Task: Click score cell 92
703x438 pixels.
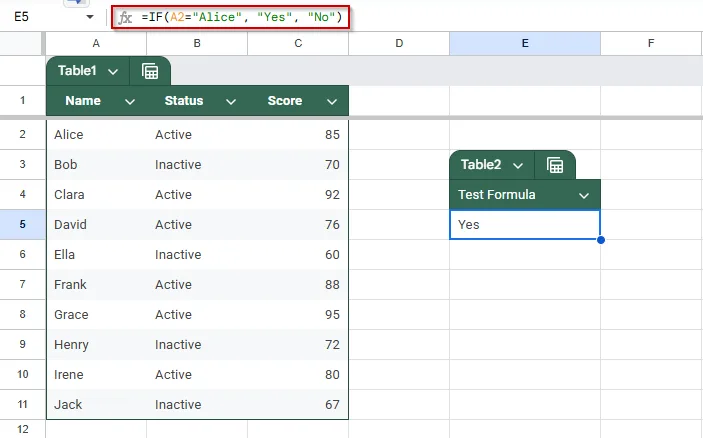Action: tap(298, 195)
